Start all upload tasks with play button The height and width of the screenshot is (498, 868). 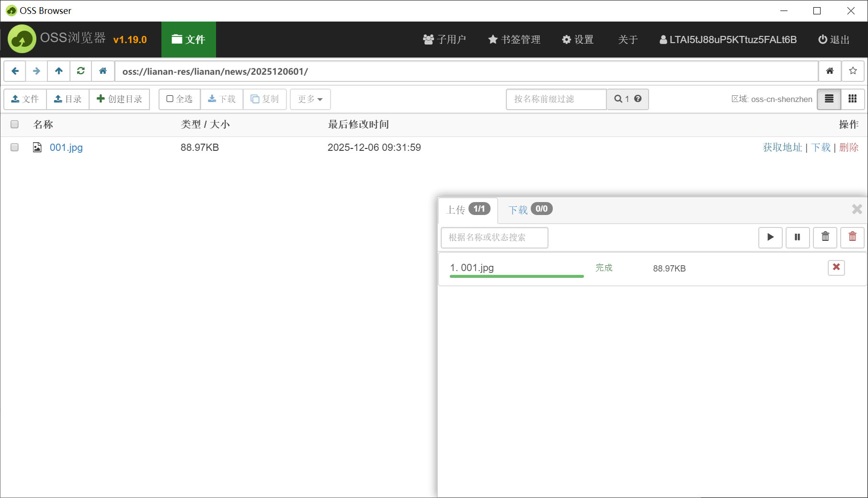(770, 238)
